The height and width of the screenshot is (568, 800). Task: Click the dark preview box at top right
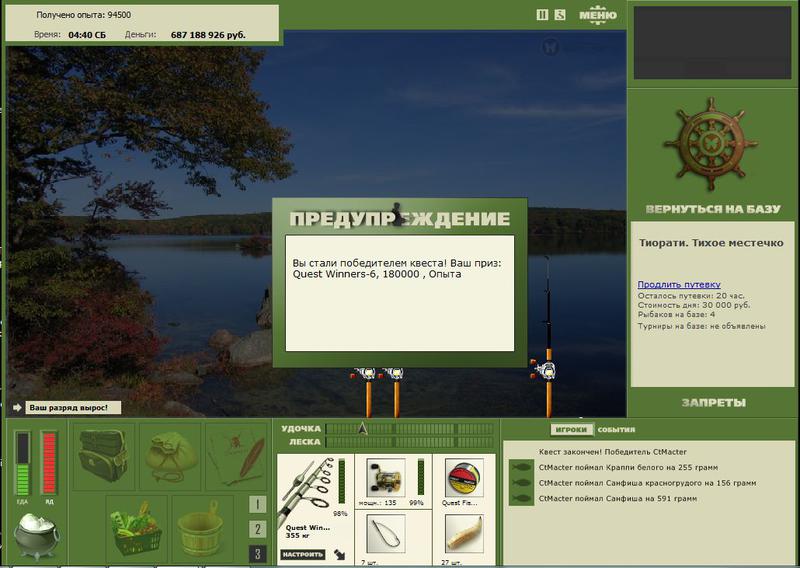click(x=712, y=43)
